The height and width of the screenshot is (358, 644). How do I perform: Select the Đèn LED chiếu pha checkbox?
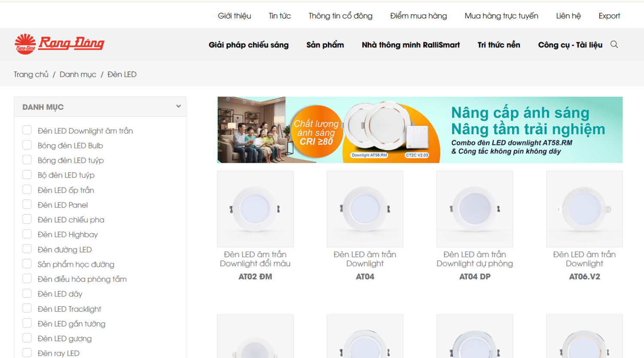pos(27,219)
